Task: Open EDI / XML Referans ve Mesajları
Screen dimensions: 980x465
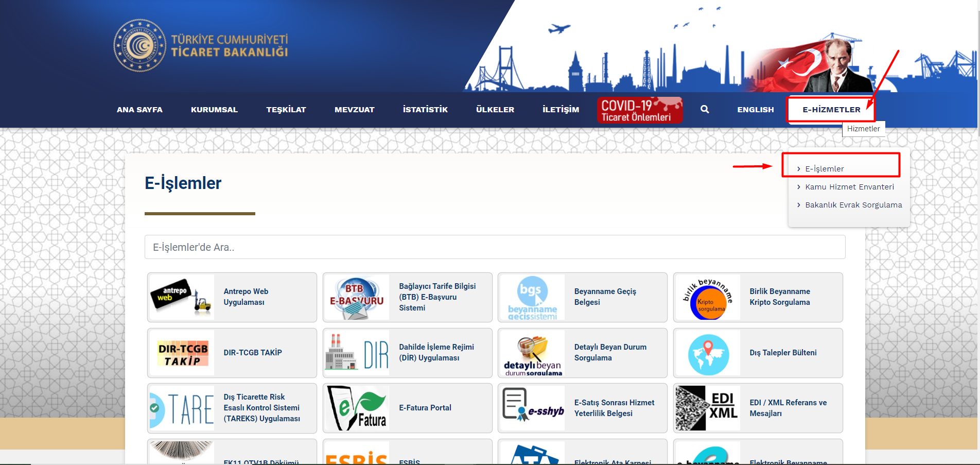Action: [x=788, y=408]
